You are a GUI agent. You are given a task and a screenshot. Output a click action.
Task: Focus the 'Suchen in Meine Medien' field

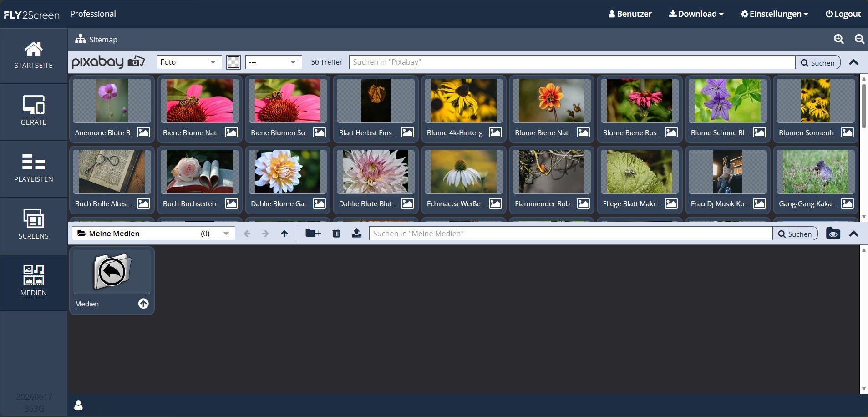pos(571,234)
